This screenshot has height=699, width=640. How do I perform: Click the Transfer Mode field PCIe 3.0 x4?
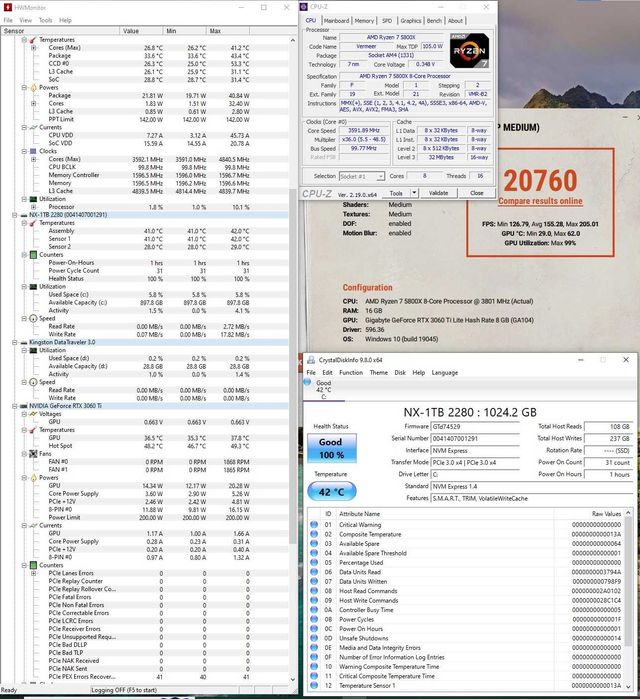[475, 463]
